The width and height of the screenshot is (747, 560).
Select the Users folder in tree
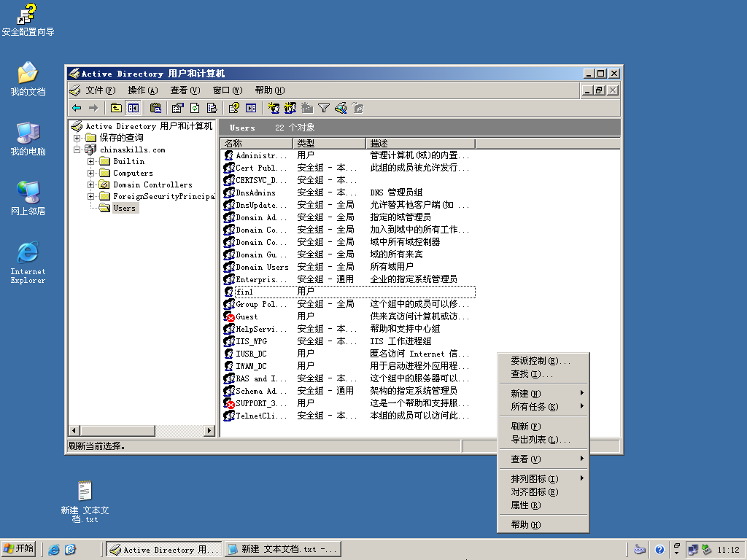[x=119, y=208]
